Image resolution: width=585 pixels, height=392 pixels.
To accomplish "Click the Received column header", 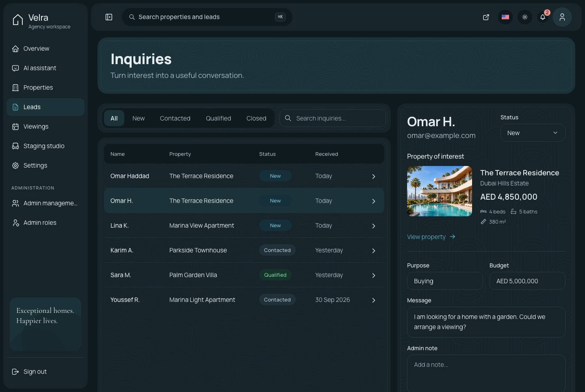I will click(327, 154).
